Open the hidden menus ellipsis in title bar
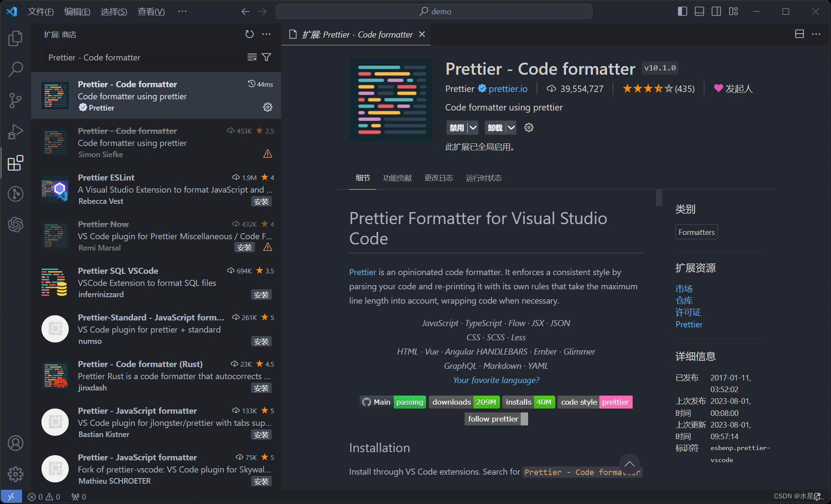 pos(182,12)
